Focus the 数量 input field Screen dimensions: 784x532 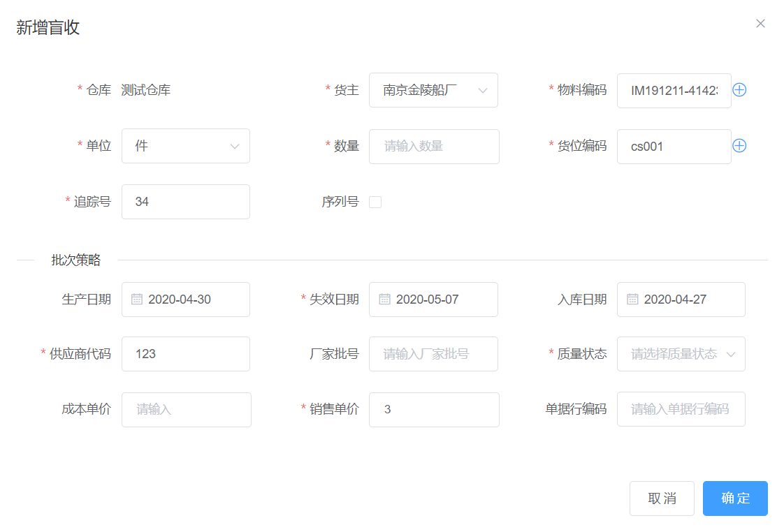(434, 147)
